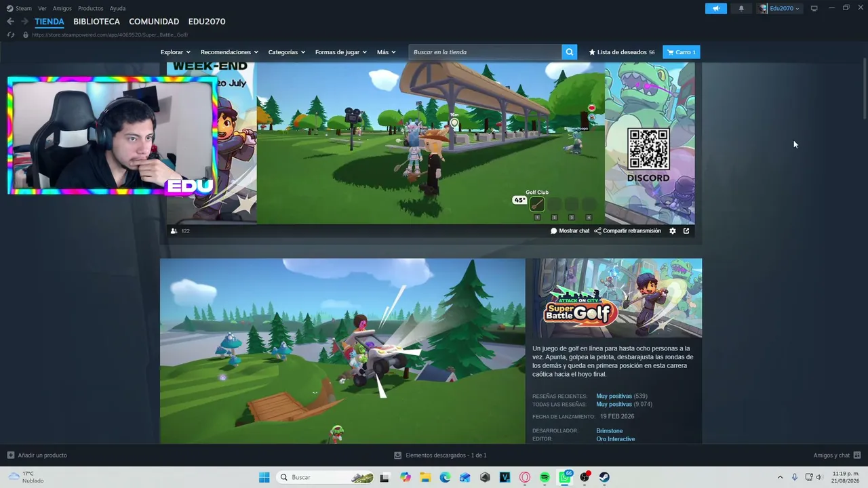Open the Productos menu

point(91,8)
